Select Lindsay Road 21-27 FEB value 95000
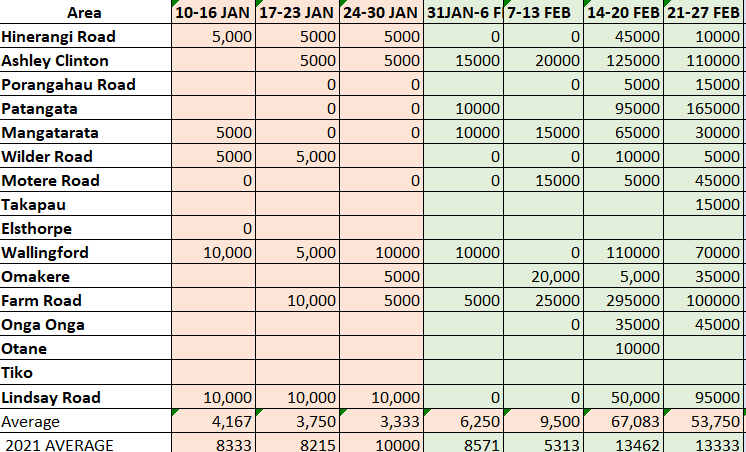 tap(705, 397)
